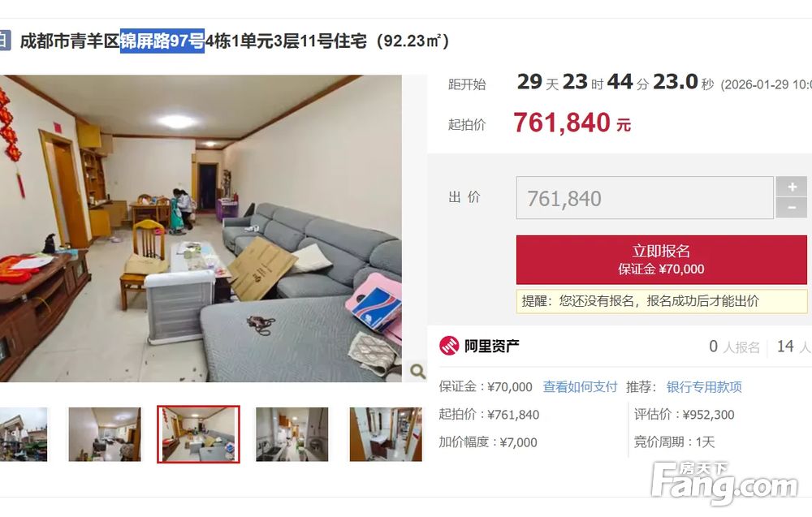
Task: Select the second living room thumbnail
Action: click(x=105, y=434)
